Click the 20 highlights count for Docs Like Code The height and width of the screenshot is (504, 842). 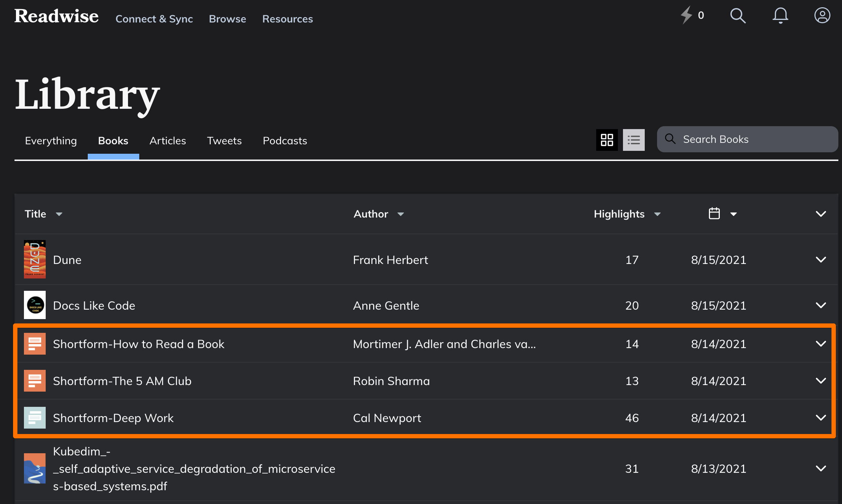click(632, 306)
